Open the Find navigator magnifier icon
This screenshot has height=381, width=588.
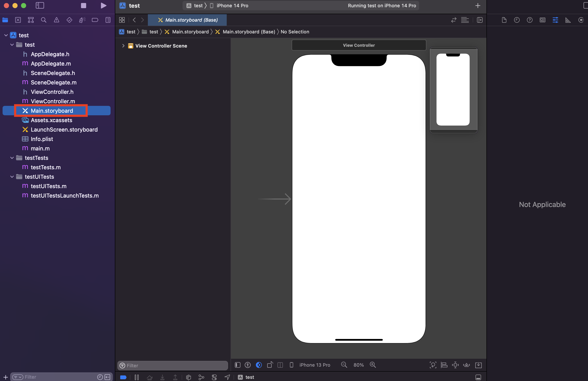click(43, 20)
